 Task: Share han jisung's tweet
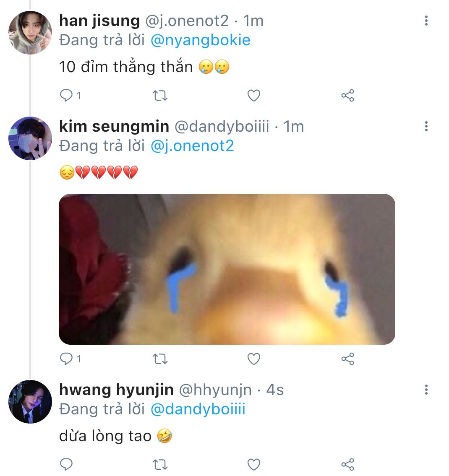tap(347, 96)
